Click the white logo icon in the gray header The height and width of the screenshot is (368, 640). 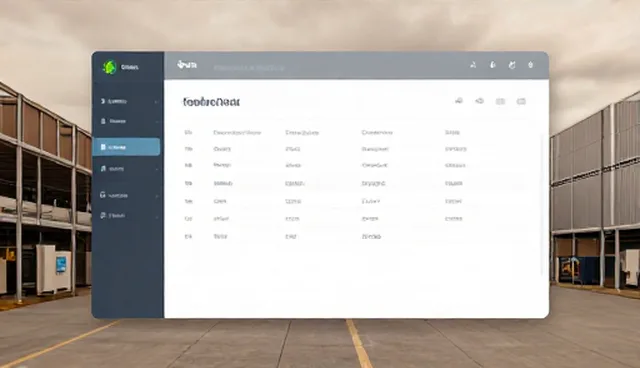pyautogui.click(x=187, y=64)
